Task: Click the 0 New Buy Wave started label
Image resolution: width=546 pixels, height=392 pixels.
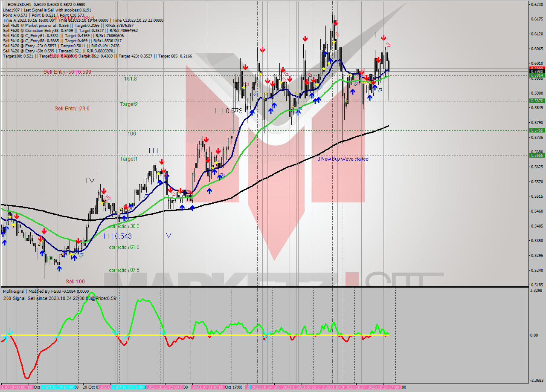Action: point(343,159)
